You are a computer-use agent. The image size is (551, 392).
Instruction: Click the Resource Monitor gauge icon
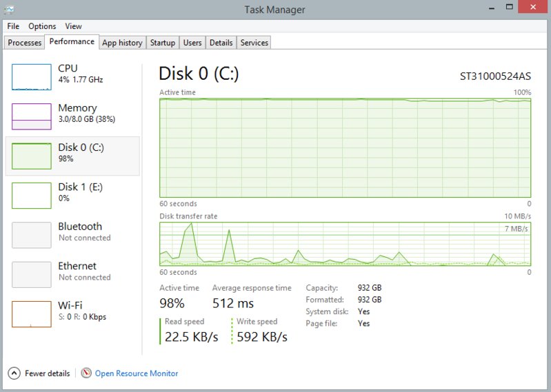[86, 373]
